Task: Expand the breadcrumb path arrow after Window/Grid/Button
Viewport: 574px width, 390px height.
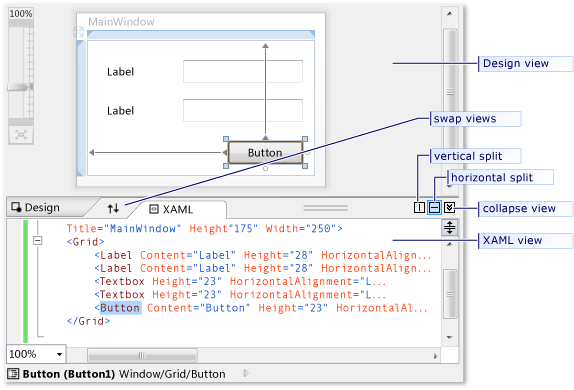Action: (x=246, y=373)
